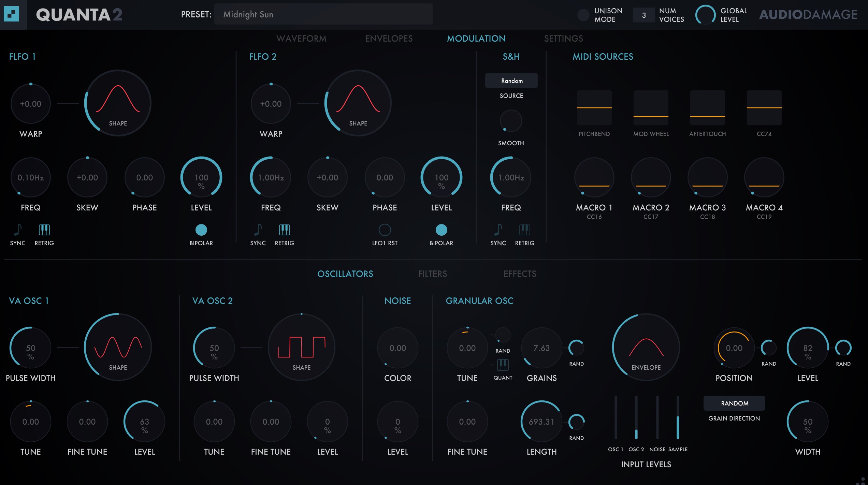Image resolution: width=868 pixels, height=485 pixels.
Task: Click the Num Voices value box
Action: pyautogui.click(x=644, y=15)
